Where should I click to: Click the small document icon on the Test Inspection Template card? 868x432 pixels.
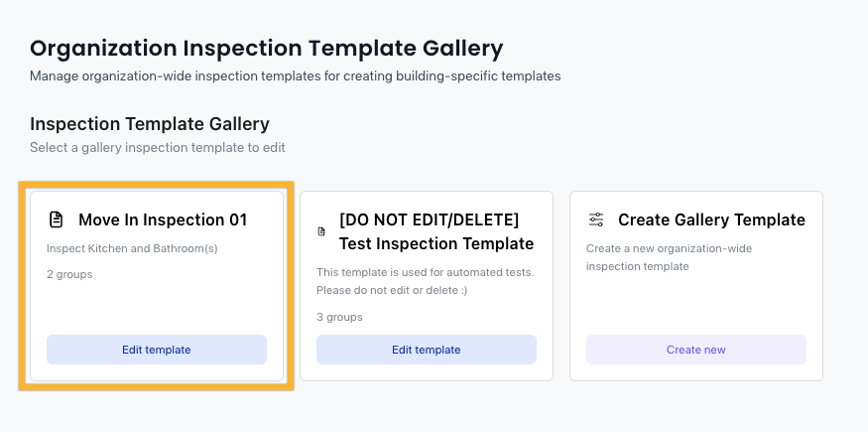[321, 231]
